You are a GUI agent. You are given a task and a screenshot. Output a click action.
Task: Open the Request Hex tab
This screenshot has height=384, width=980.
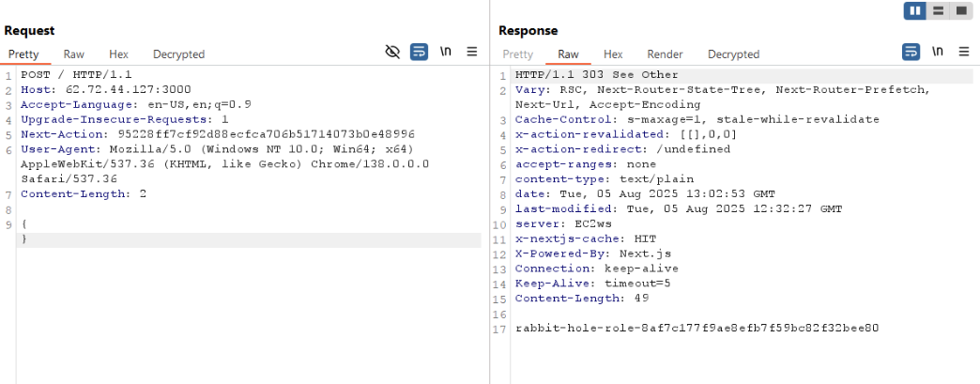coord(118,54)
